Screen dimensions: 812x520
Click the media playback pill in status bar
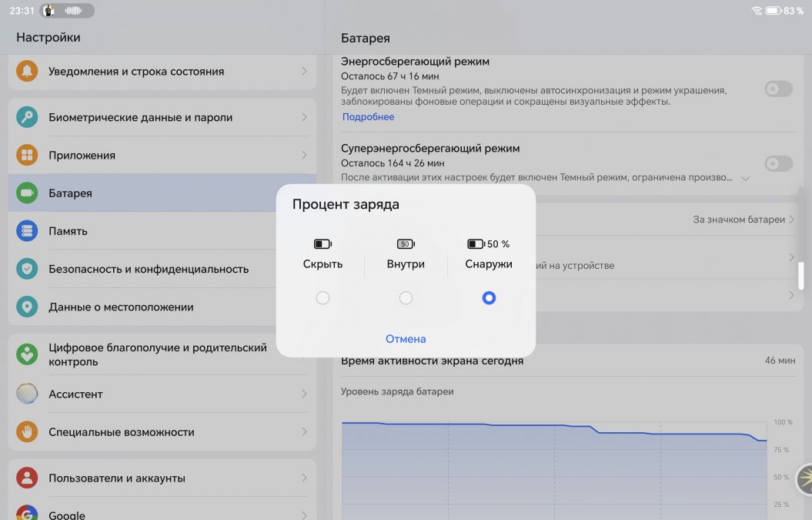pos(67,10)
